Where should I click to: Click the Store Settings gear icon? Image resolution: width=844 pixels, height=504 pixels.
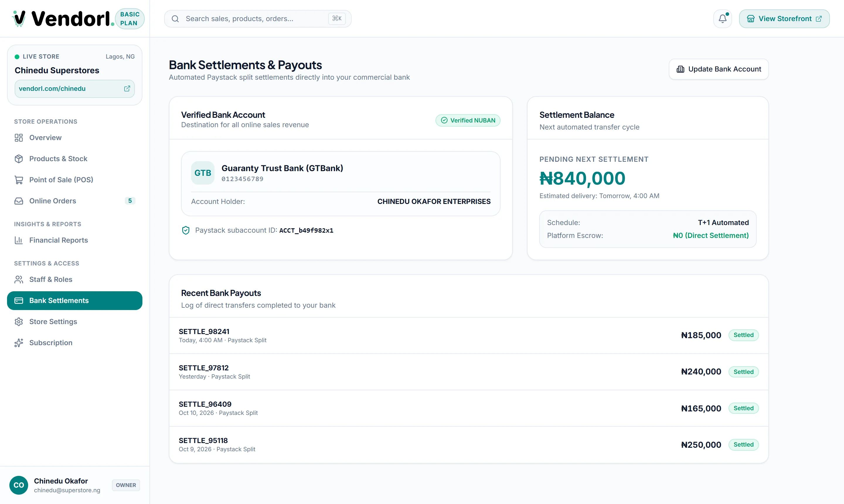(x=19, y=322)
